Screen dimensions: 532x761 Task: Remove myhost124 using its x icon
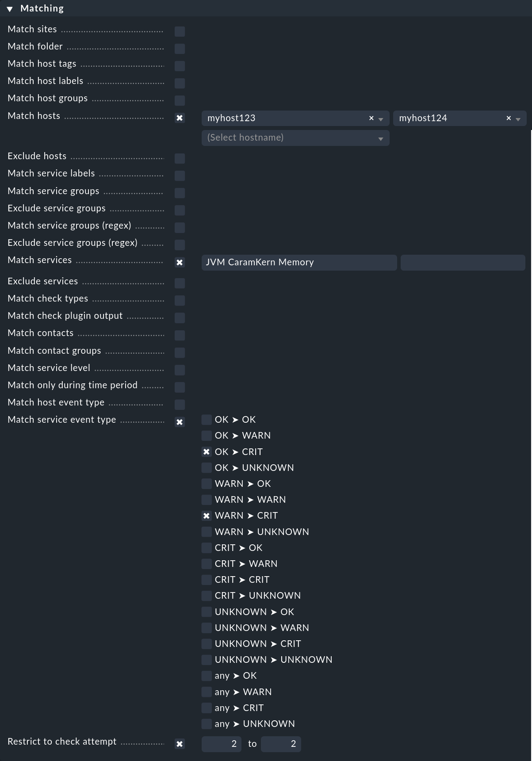pos(509,118)
